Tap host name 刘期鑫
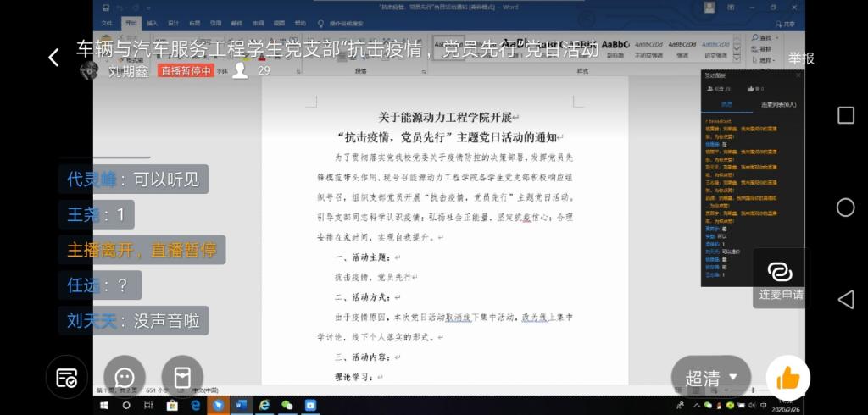 (127, 71)
